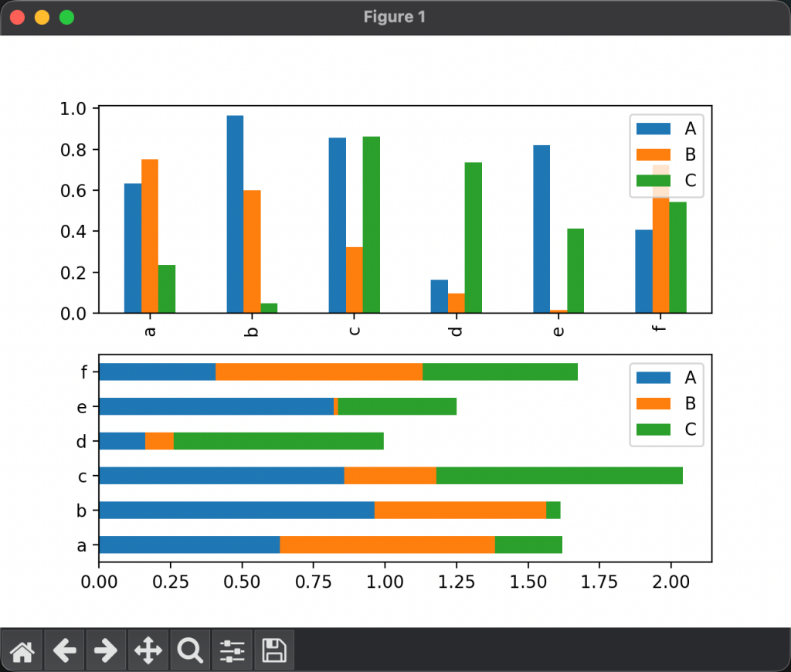Image resolution: width=791 pixels, height=672 pixels.
Task: Click the 1.0 tick label on top chart
Action: 75,109
